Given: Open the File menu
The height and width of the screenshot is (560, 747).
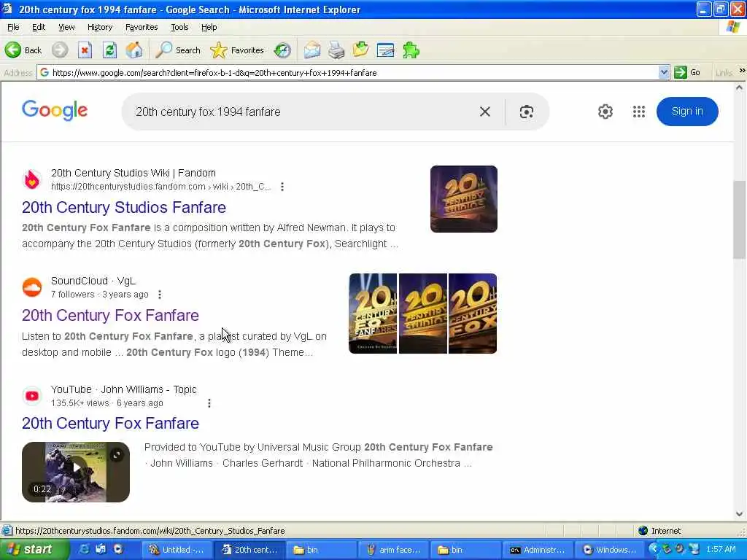Looking at the screenshot, I should (x=13, y=27).
